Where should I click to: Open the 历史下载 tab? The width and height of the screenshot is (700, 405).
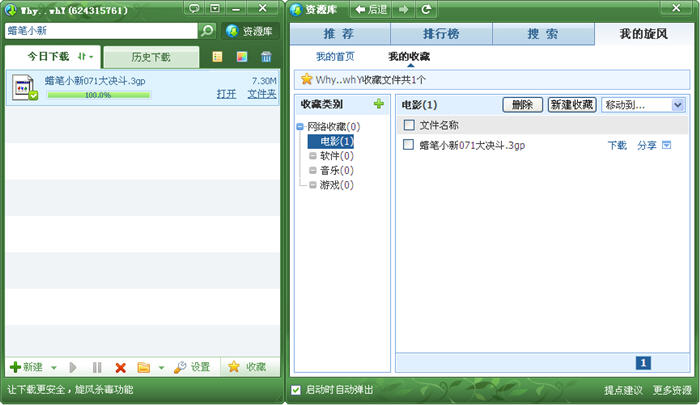tap(151, 57)
